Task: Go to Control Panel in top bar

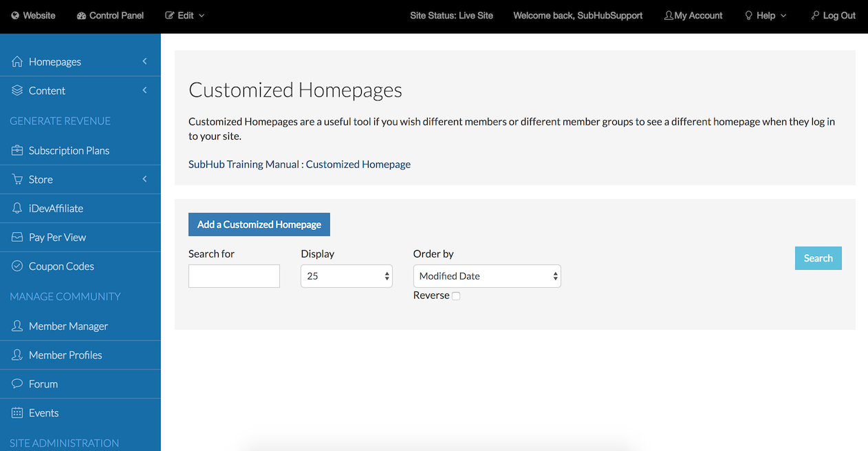Action: [x=110, y=15]
